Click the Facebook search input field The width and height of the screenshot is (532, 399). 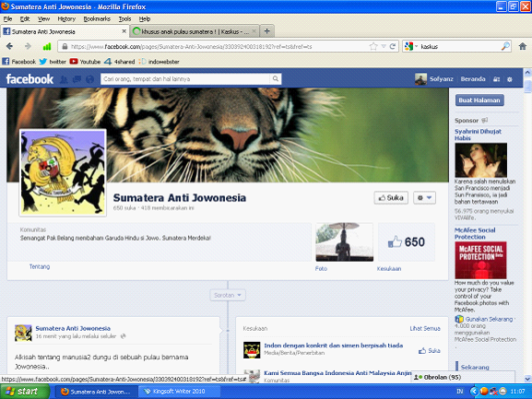185,79
